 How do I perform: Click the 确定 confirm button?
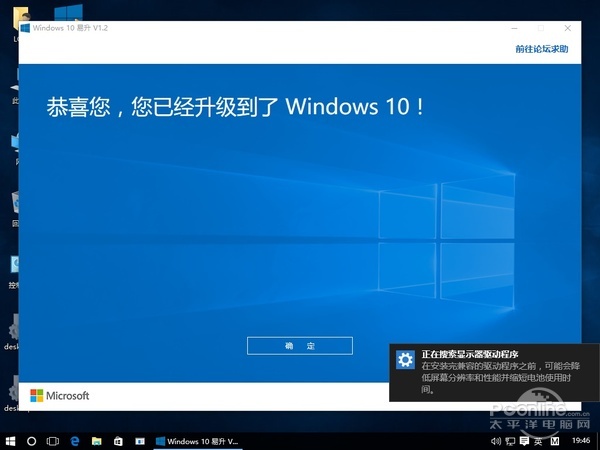pyautogui.click(x=300, y=346)
